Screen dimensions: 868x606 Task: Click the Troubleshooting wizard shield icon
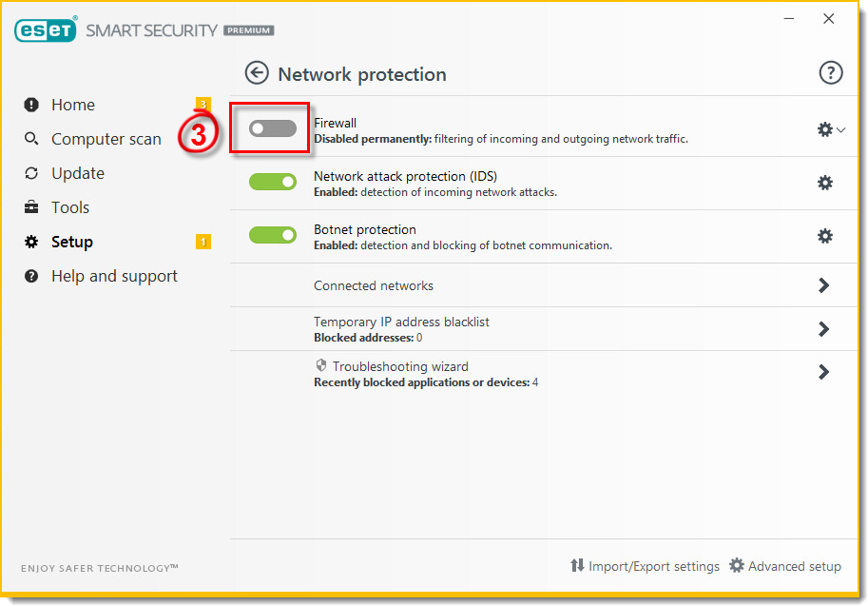pyautogui.click(x=321, y=365)
